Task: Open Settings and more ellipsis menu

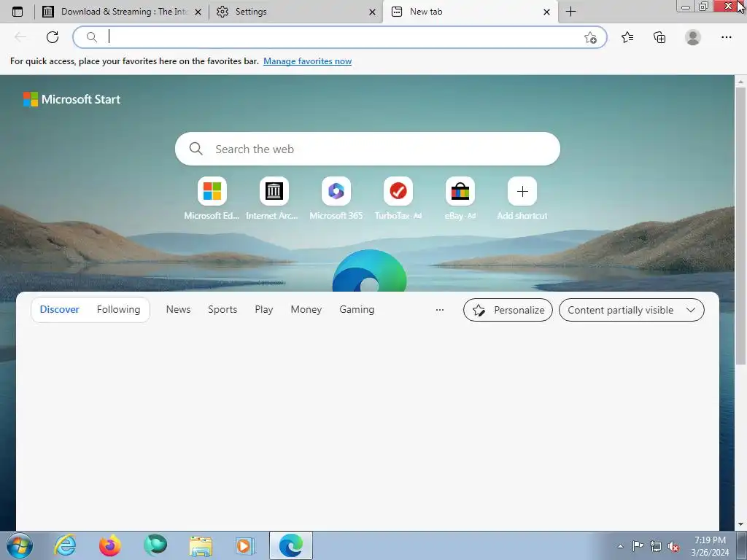Action: pos(726,37)
